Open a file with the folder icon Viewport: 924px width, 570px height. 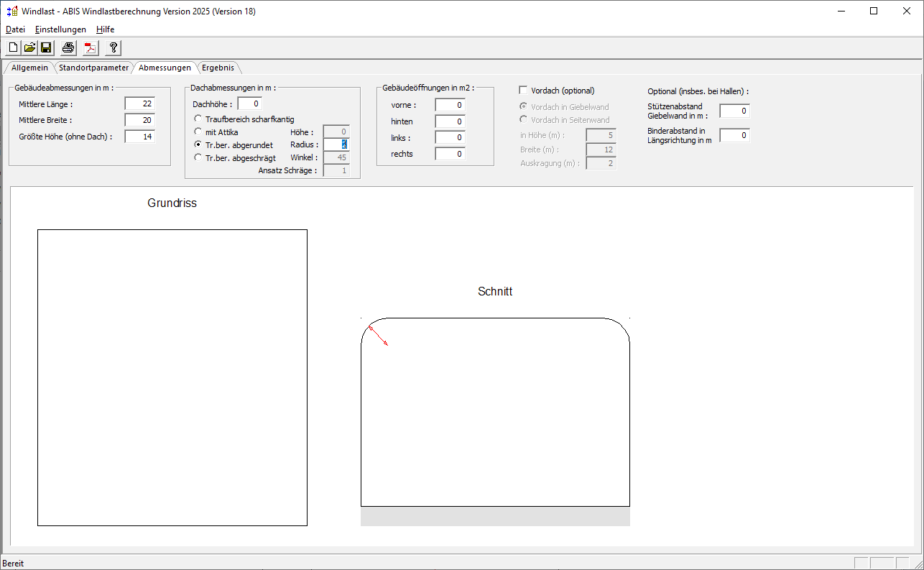tap(29, 48)
